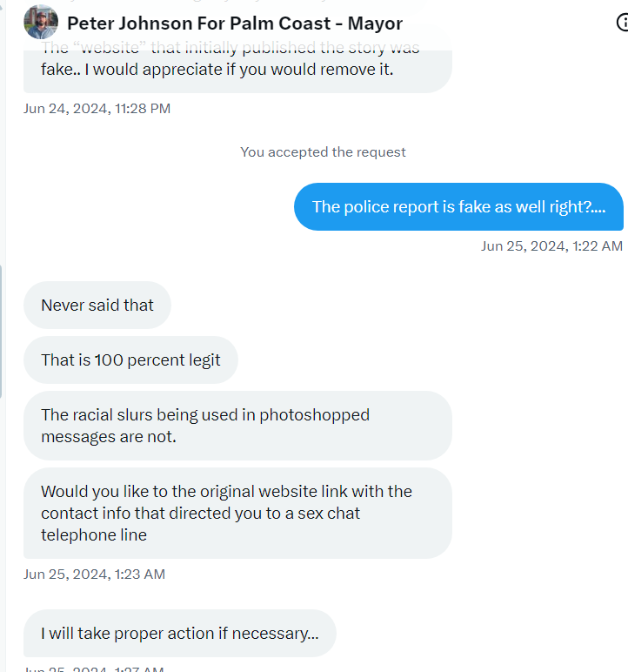The height and width of the screenshot is (672, 628).
Task: Open the conversation info icon in header
Action: (x=622, y=23)
